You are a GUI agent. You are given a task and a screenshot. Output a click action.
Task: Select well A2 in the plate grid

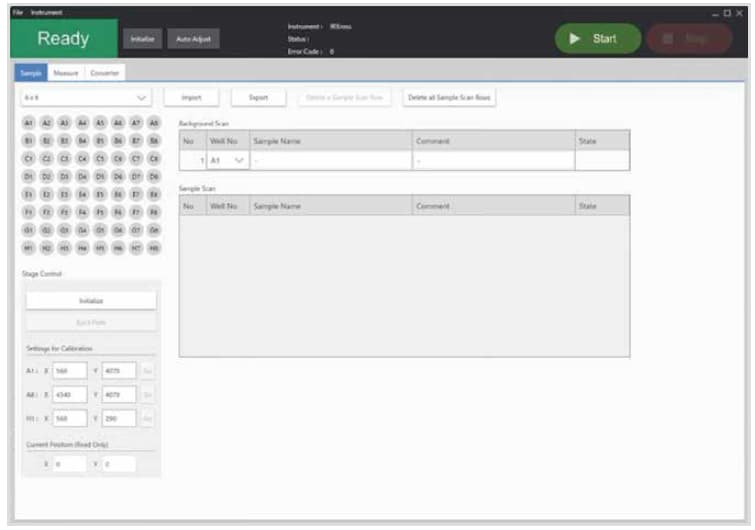(46, 123)
